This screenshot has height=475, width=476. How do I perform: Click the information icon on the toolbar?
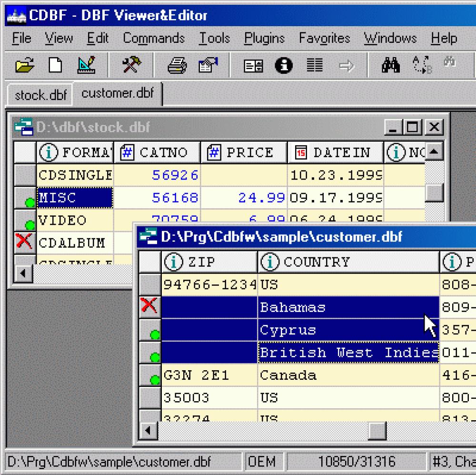click(x=284, y=65)
